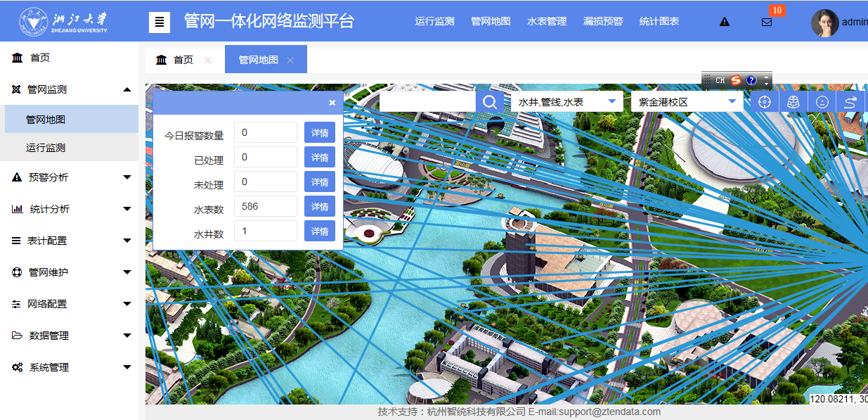Open the 紫金港校区 campus dropdown
This screenshot has height=420, width=868.
point(687,102)
